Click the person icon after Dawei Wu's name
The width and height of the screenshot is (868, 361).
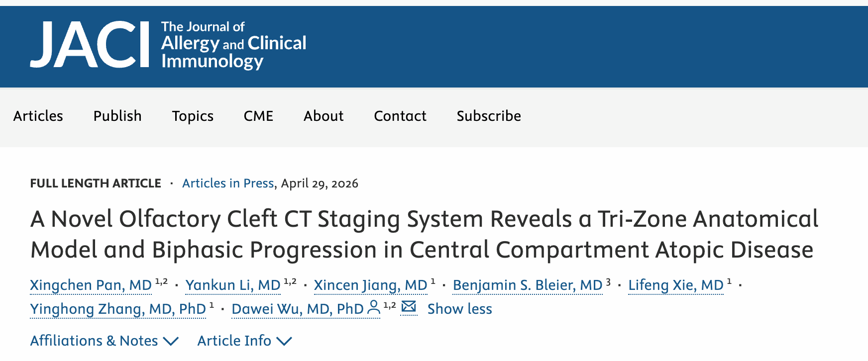[373, 308]
